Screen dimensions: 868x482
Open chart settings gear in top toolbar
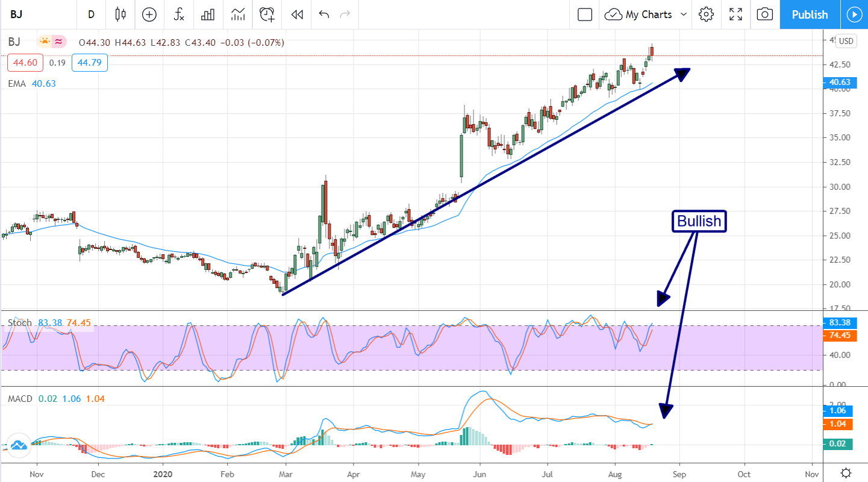click(x=706, y=14)
